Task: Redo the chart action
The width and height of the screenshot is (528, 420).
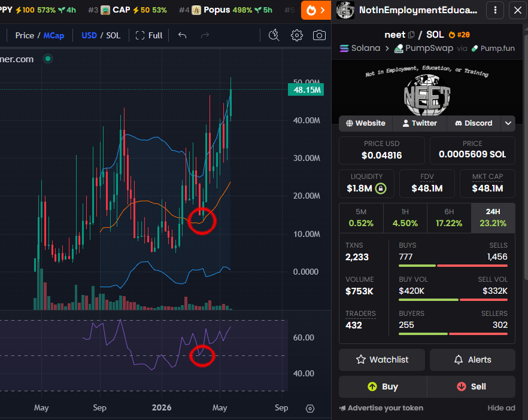Action: [x=205, y=35]
